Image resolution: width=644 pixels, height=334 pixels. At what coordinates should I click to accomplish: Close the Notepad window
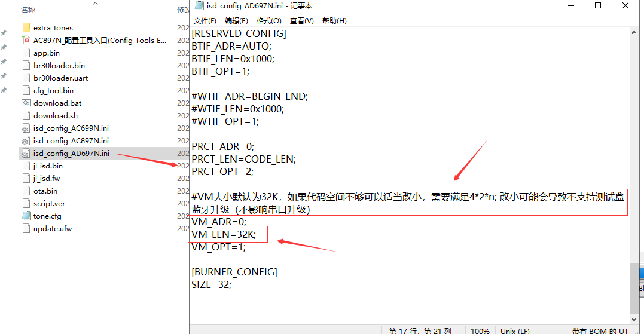(625, 5)
